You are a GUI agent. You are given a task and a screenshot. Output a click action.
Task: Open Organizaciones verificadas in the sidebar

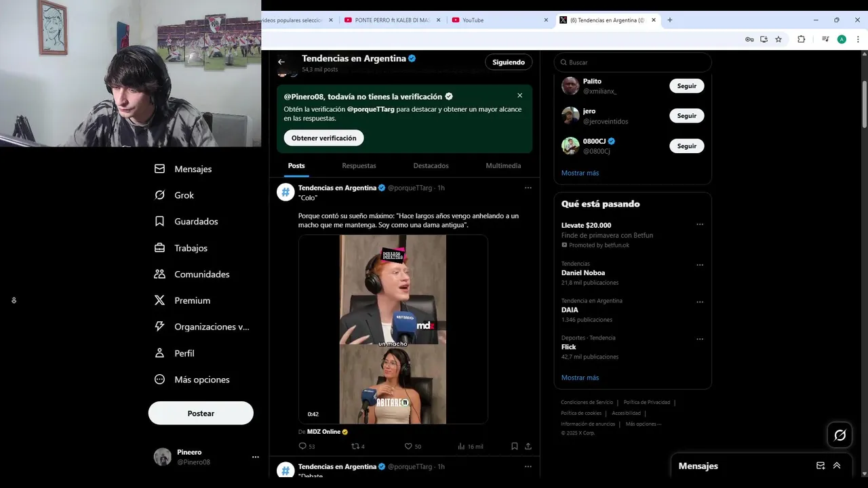pyautogui.click(x=202, y=327)
